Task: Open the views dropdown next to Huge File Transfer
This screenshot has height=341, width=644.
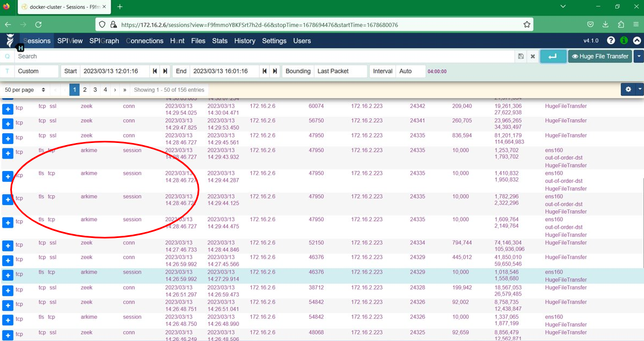Action: click(x=639, y=56)
